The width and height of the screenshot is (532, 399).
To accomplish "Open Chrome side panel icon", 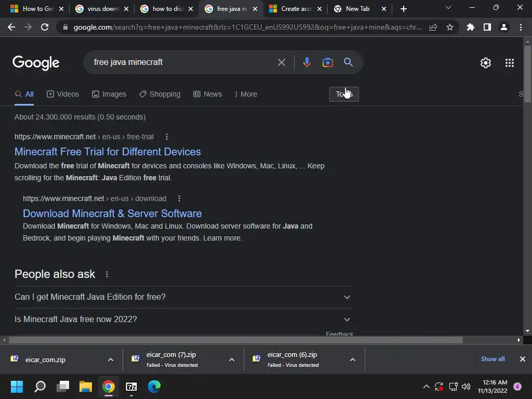I will (487, 27).
